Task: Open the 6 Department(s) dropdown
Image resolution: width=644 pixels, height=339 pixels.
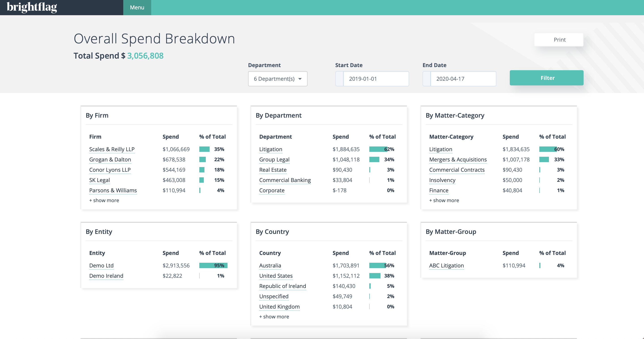Action: tap(278, 79)
